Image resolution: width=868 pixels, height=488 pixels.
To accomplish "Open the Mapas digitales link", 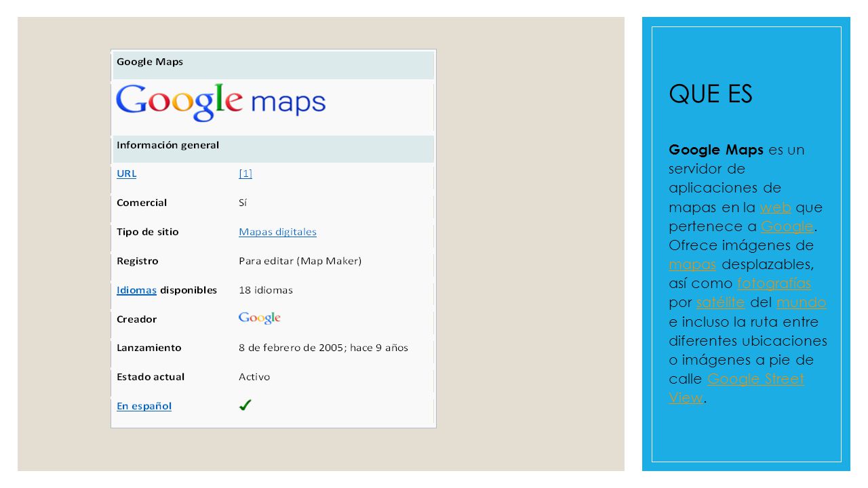I will coord(277,232).
